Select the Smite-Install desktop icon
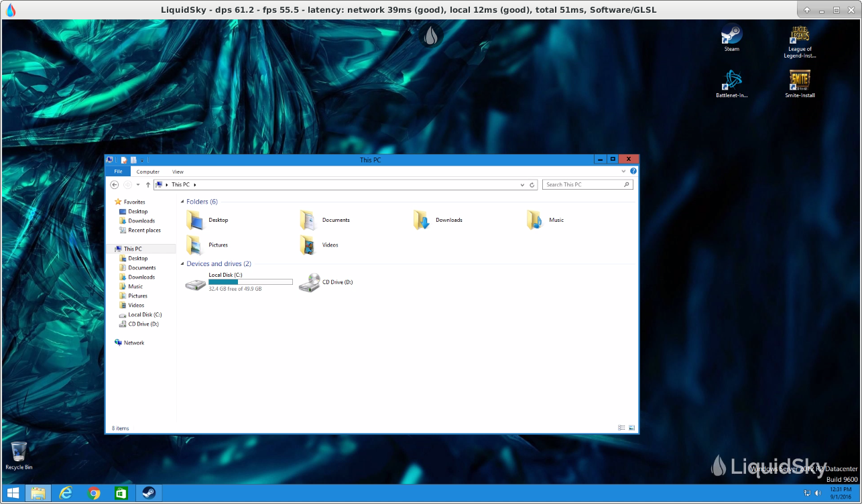862x504 pixels. [x=799, y=81]
